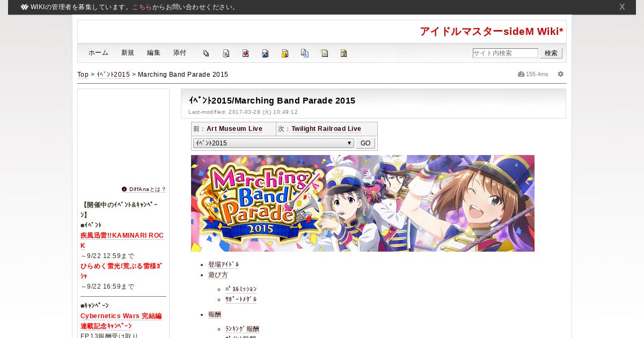Viewport: 644px width, 338px height.
Task: Jump to the ﾗﾝｷﾝｸﾞ報酬 section
Action: click(242, 329)
